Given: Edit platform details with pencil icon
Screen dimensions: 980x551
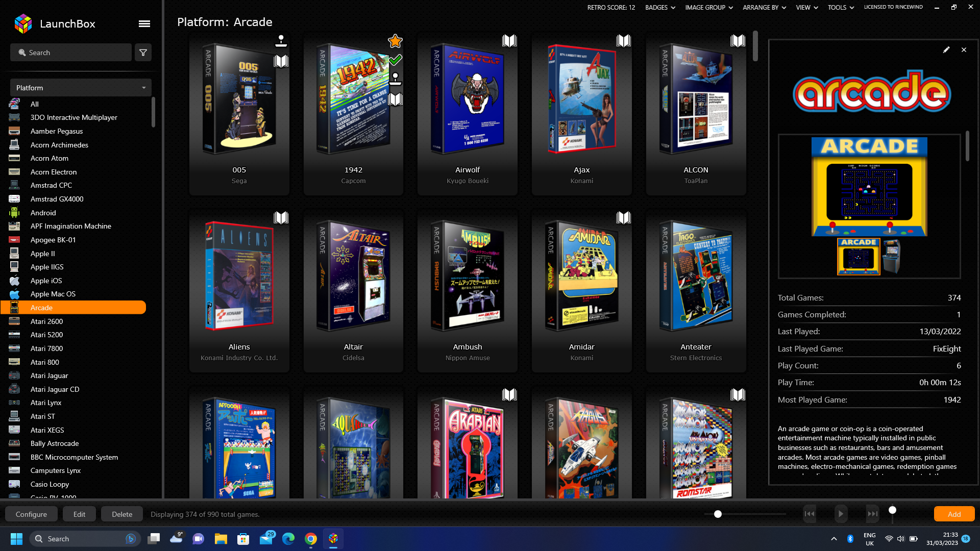Looking at the screenshot, I should point(946,49).
